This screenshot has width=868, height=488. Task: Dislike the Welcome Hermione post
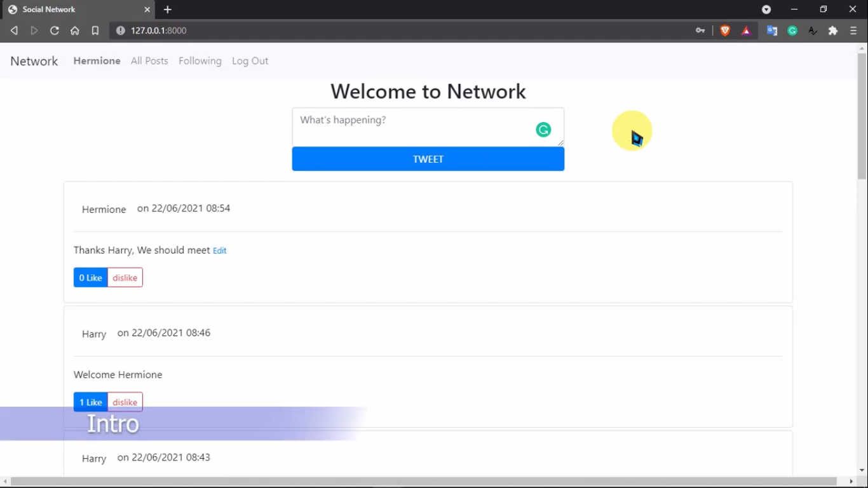pyautogui.click(x=125, y=402)
